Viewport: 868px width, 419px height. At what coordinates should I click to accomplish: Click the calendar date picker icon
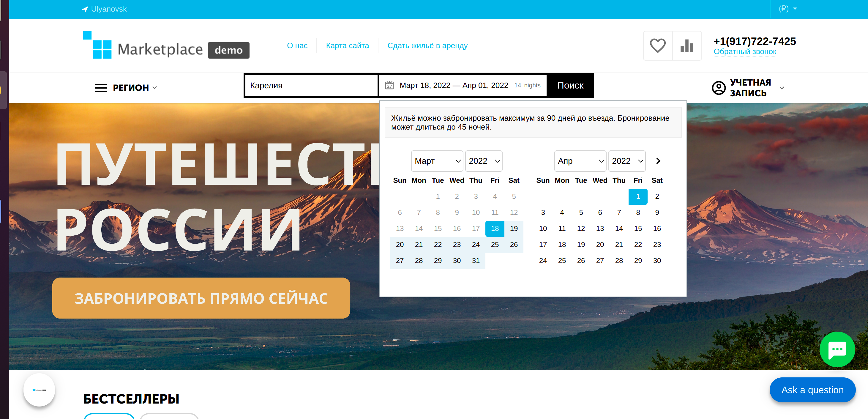pos(389,85)
